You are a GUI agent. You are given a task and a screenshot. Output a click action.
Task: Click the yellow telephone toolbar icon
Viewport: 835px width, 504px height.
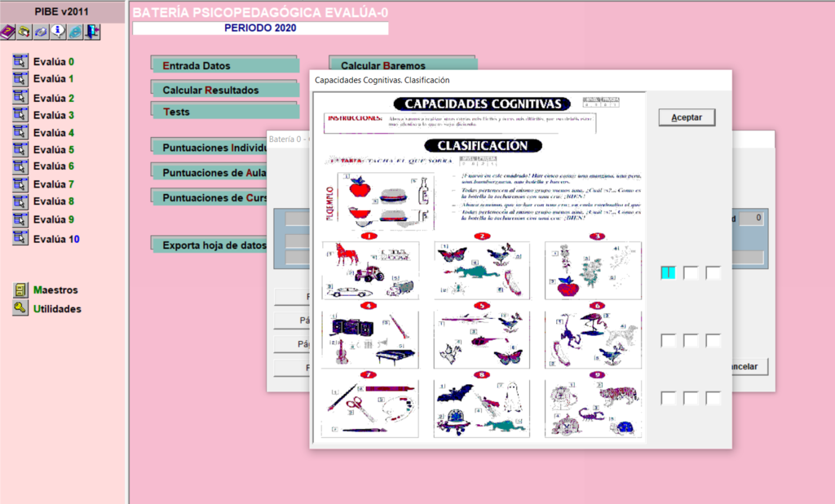(24, 32)
